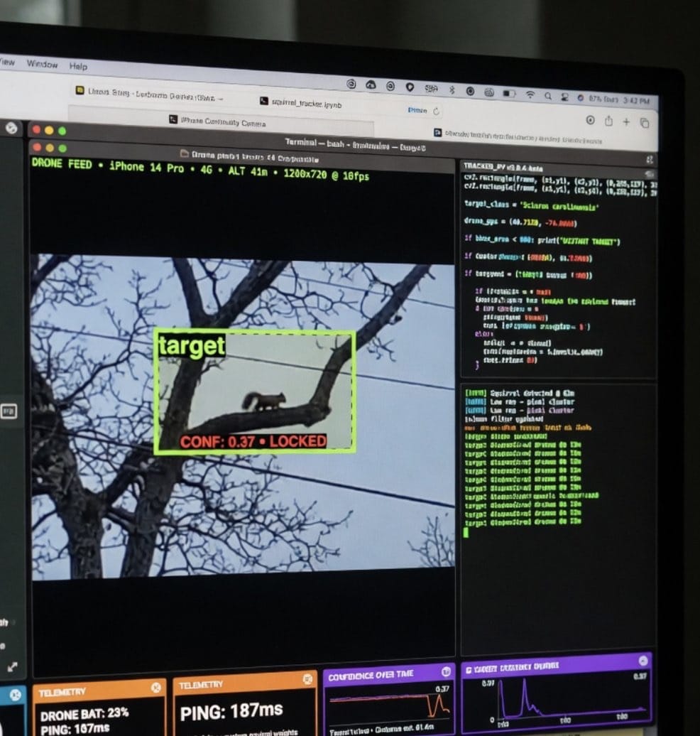Click the browser downloads circle icon
This screenshot has width=700, height=736.
click(x=591, y=120)
